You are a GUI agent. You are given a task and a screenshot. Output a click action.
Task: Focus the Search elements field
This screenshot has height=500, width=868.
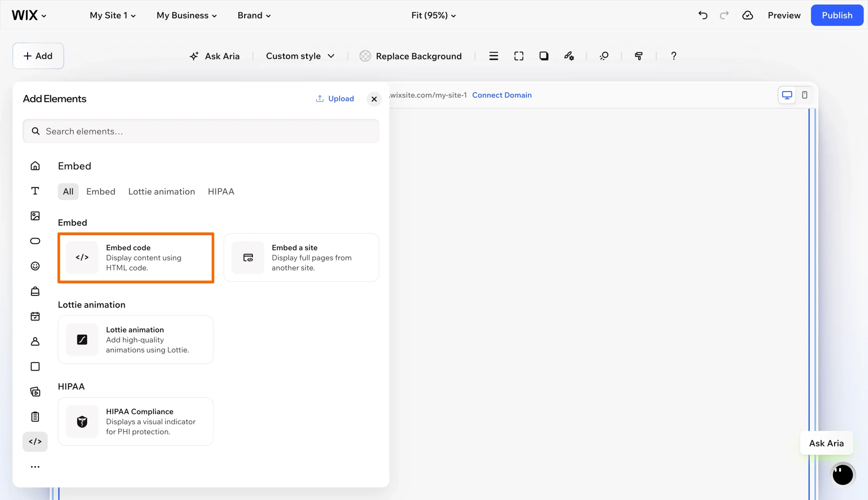click(201, 131)
